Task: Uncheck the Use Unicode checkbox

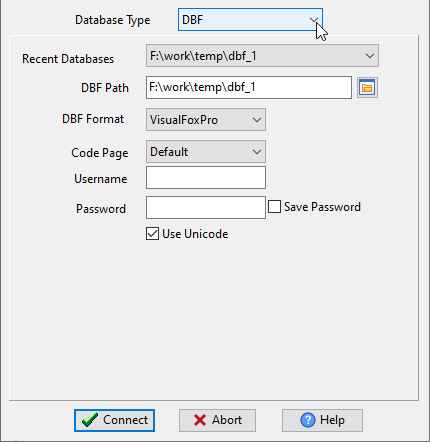Action: 152,234
